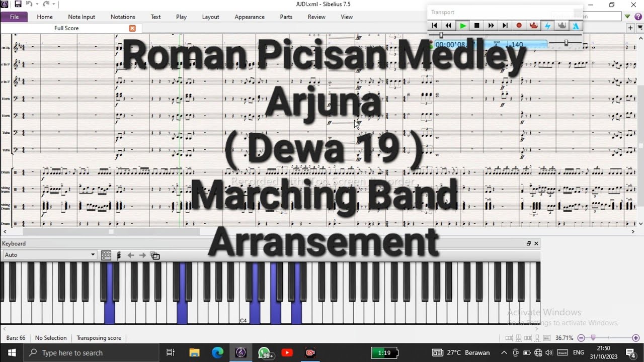Image resolution: width=644 pixels, height=362 pixels.
Task: Zoom out with minus button
Action: (x=581, y=338)
